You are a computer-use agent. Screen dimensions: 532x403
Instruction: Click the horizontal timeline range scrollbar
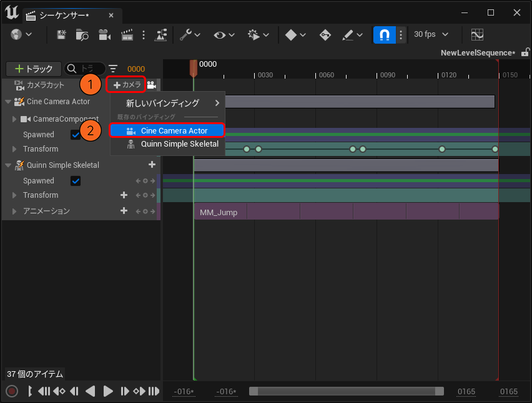coord(346,391)
